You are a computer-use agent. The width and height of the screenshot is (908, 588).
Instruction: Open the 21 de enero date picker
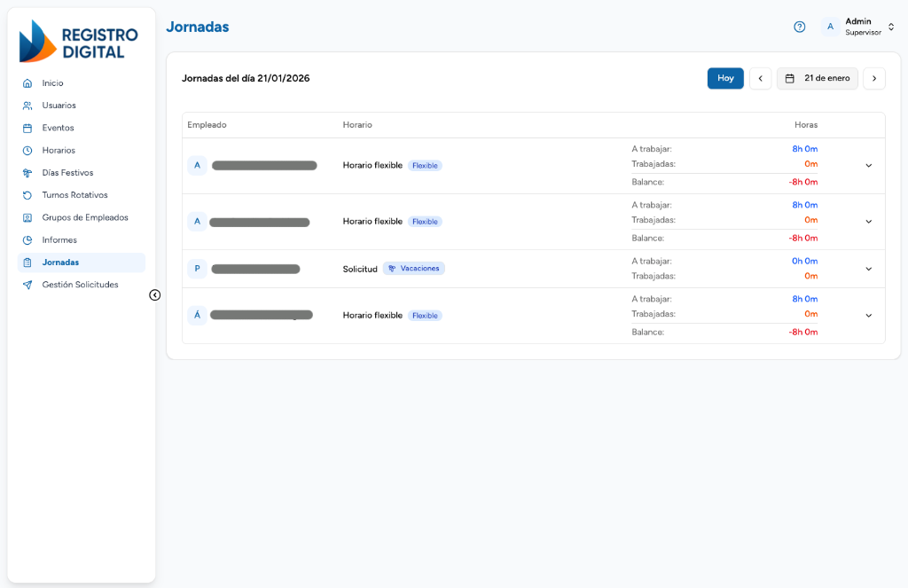[x=817, y=78]
